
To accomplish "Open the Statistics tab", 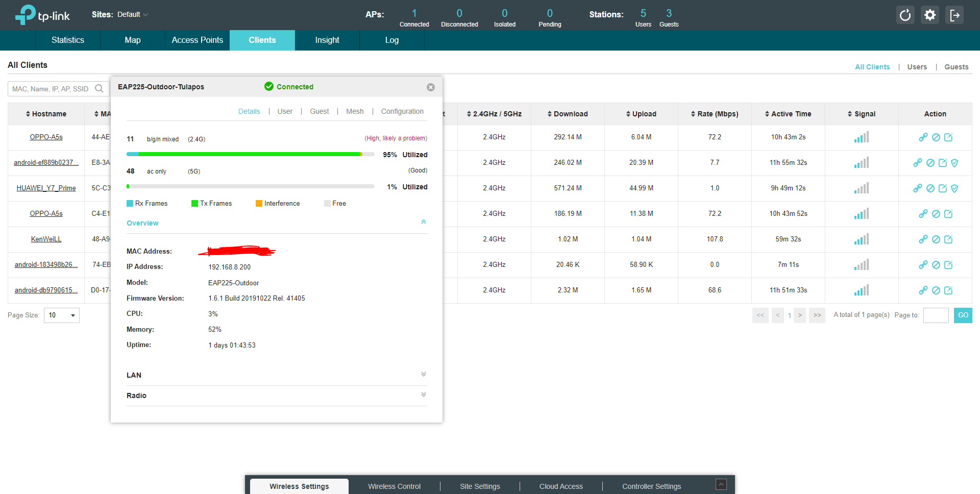I will (68, 40).
